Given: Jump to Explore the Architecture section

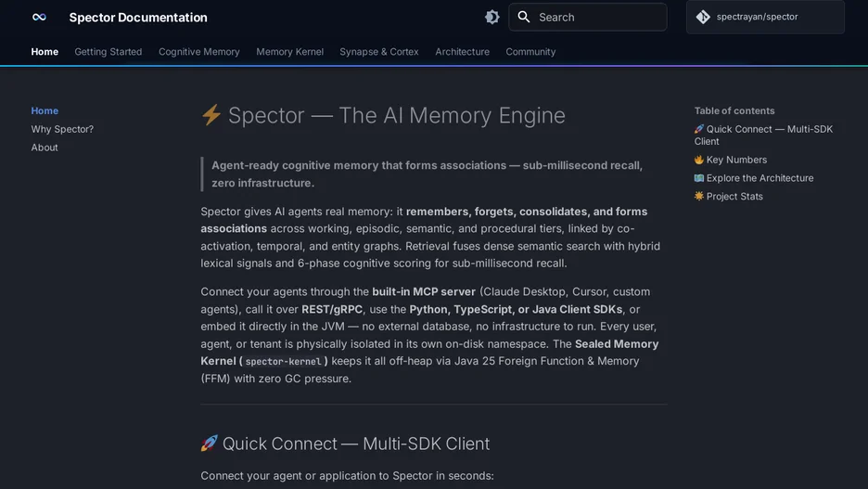Looking at the screenshot, I should click(754, 178).
